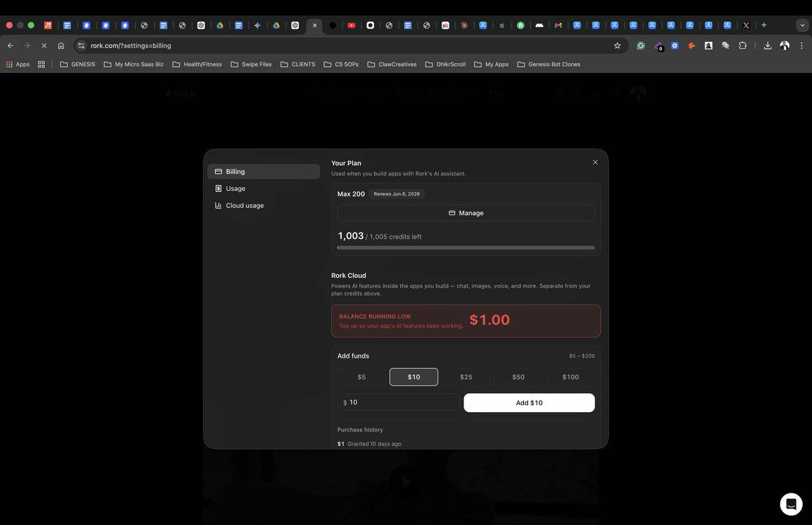Open the Apps shortcut in bookmarks bar
The image size is (812, 525).
coord(18,64)
